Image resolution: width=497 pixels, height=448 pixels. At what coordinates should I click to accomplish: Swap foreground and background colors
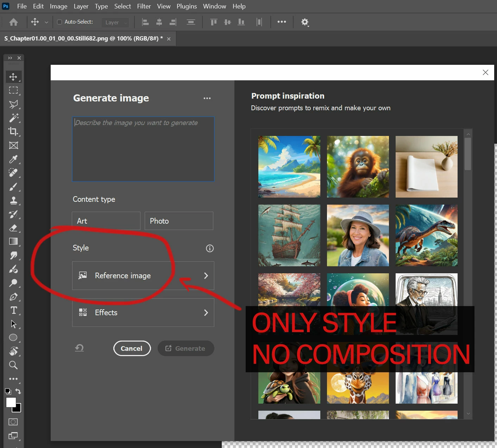(18, 391)
